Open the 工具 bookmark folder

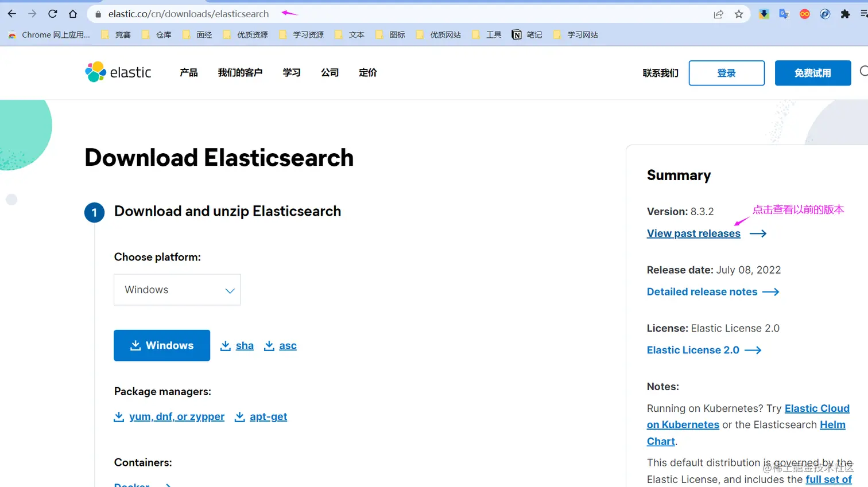(487, 35)
